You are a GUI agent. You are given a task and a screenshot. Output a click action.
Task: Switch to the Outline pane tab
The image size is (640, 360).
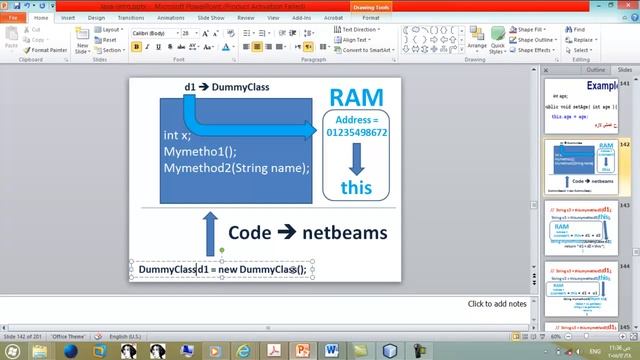click(x=596, y=70)
